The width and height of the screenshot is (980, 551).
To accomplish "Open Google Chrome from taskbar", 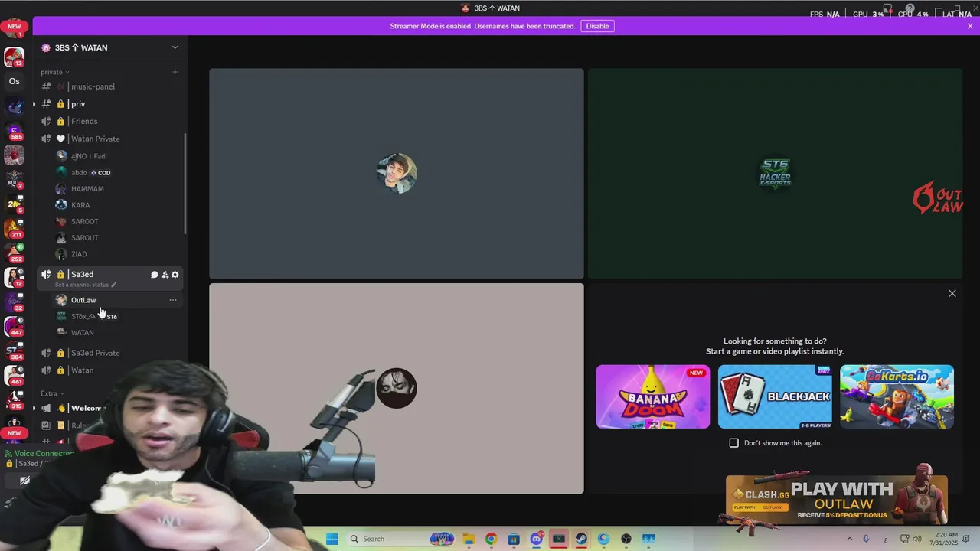I will pyautogui.click(x=491, y=539).
